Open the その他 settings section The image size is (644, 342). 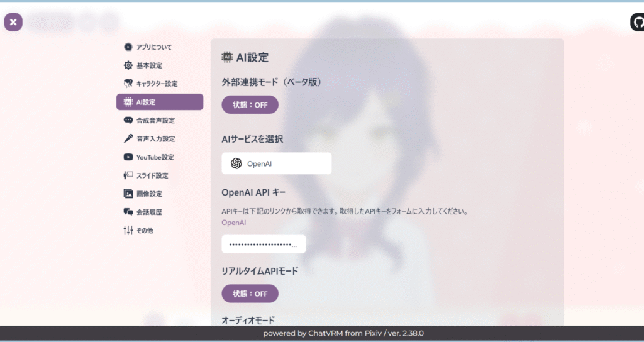click(145, 231)
